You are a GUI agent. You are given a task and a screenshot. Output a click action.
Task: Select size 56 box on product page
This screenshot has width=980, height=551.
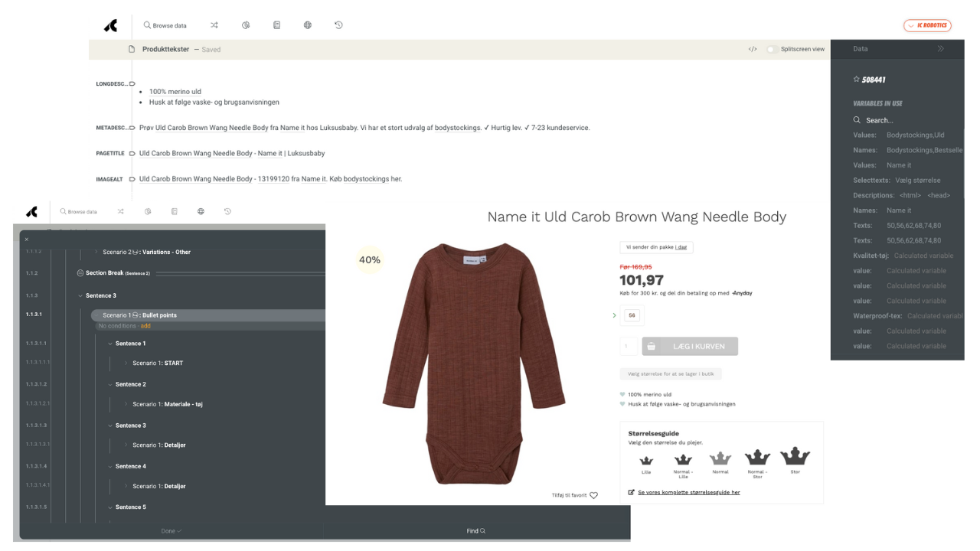[632, 315]
